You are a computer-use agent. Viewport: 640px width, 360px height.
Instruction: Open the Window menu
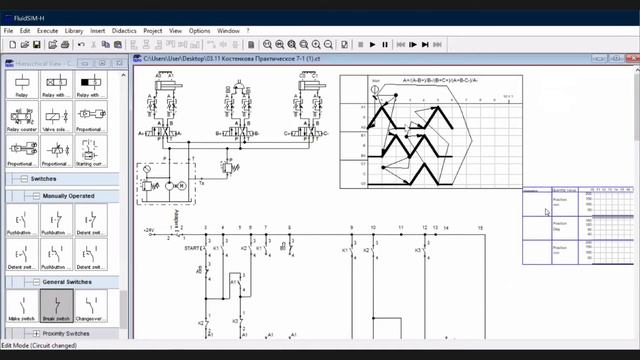[228, 31]
